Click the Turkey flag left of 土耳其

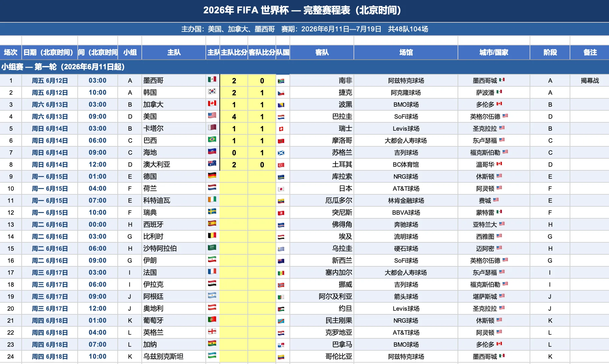[x=281, y=165]
